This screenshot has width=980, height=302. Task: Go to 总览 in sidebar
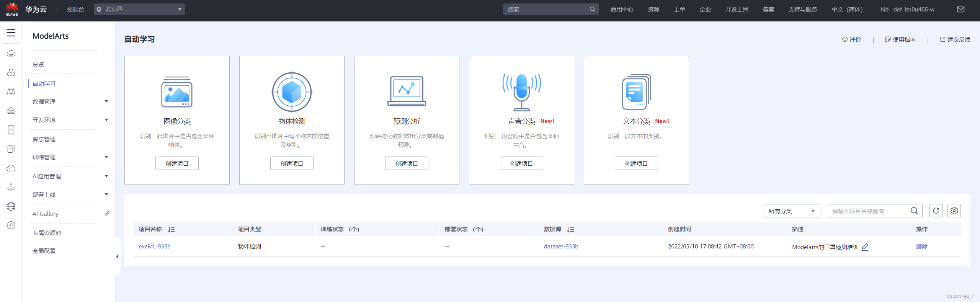38,64
